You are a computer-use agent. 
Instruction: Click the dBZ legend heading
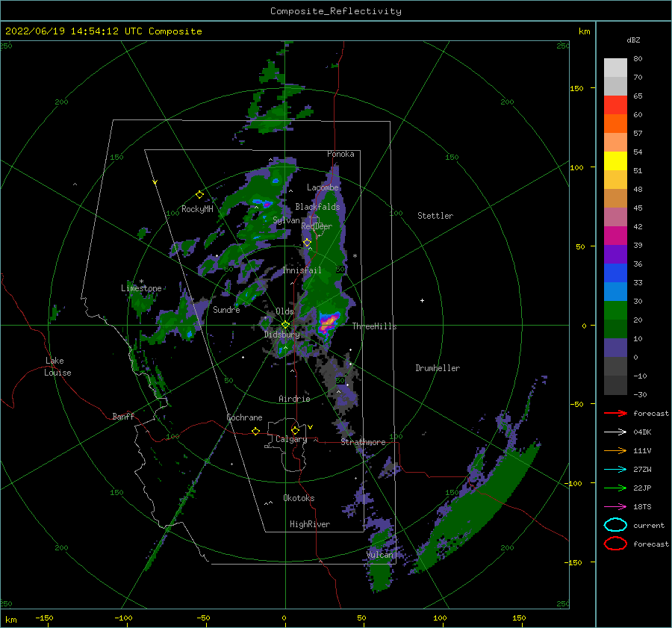click(633, 40)
